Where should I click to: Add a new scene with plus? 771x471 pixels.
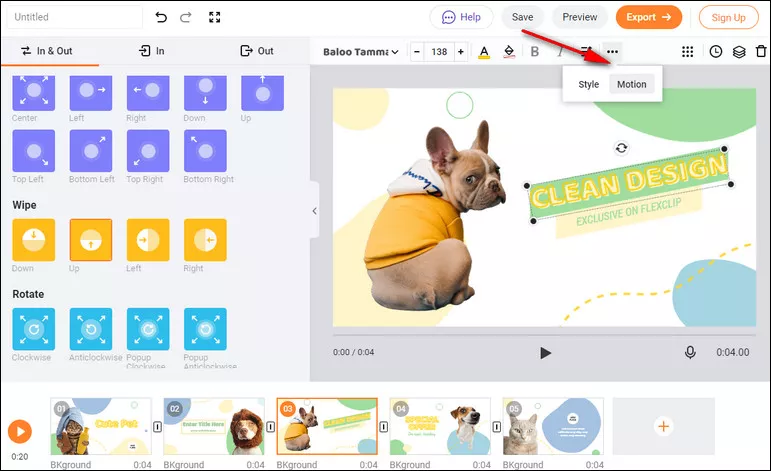(663, 426)
